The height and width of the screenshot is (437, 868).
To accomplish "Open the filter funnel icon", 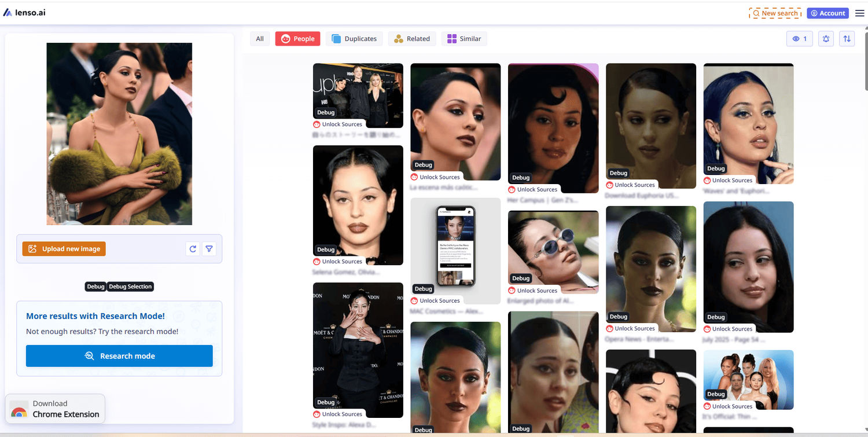I will click(x=209, y=248).
